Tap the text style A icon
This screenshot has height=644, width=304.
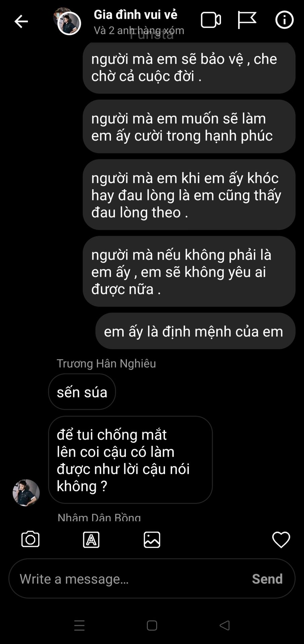tap(91, 540)
